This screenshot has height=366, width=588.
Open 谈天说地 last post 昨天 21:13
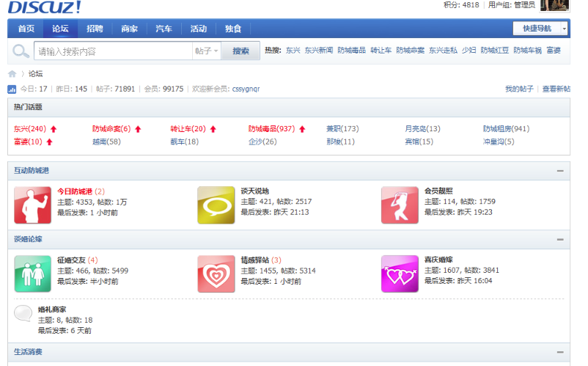pyautogui.click(x=291, y=212)
